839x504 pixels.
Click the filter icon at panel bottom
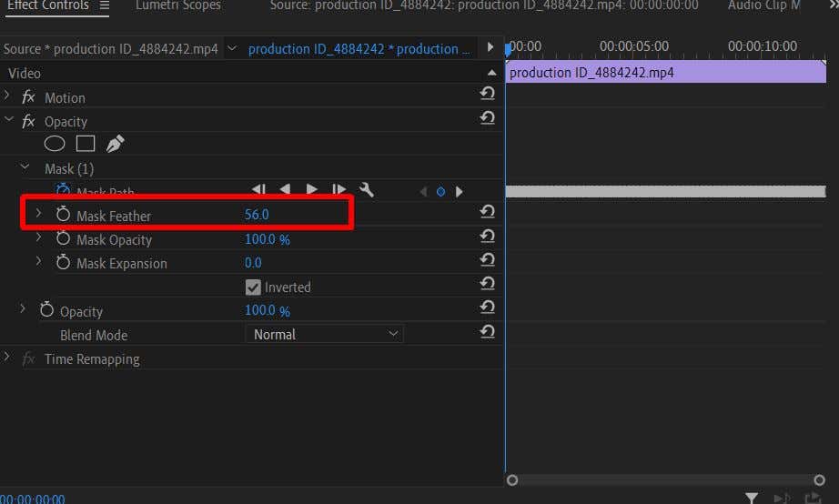pyautogui.click(x=751, y=498)
